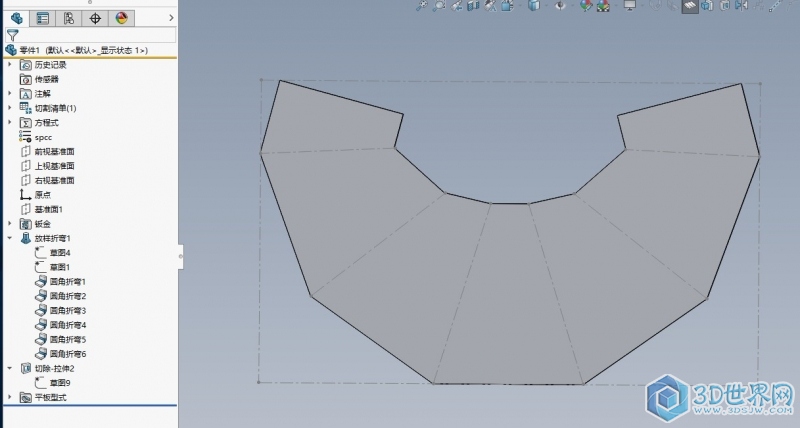Open the Display Style dropdown arrow
This screenshot has height=428, width=800.
(x=544, y=6)
